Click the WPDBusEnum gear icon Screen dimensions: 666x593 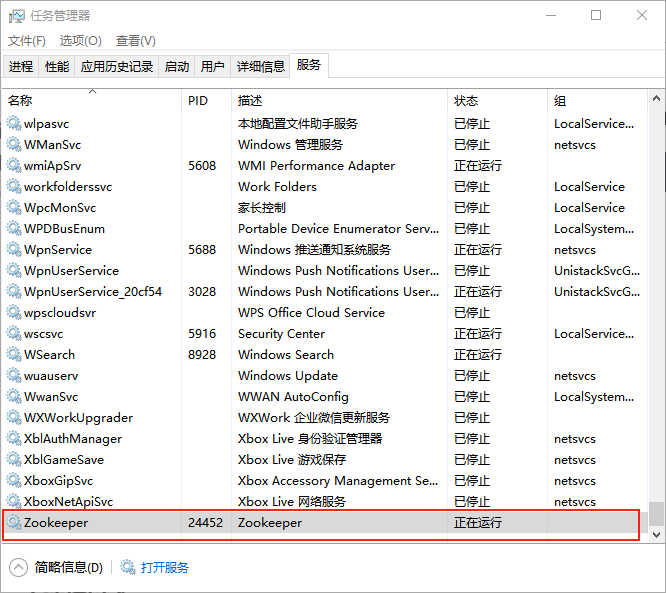pos(14,229)
